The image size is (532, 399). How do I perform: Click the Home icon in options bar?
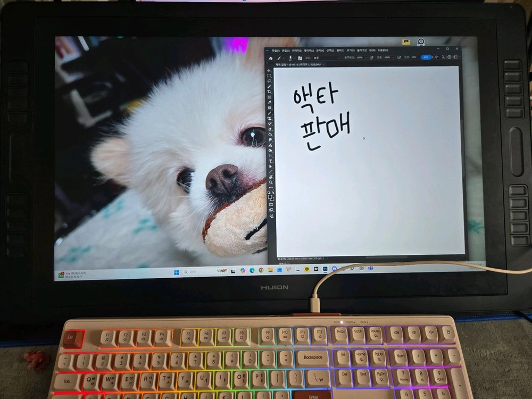click(270, 57)
